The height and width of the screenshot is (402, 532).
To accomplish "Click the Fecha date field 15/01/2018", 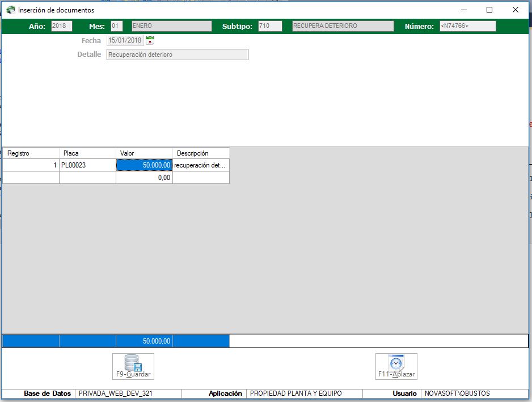I will click(125, 40).
